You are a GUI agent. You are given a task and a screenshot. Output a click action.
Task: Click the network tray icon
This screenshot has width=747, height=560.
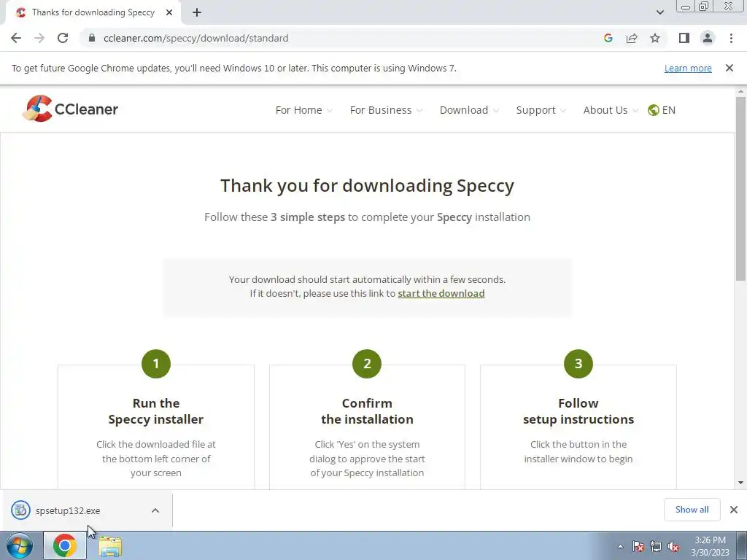(656, 546)
